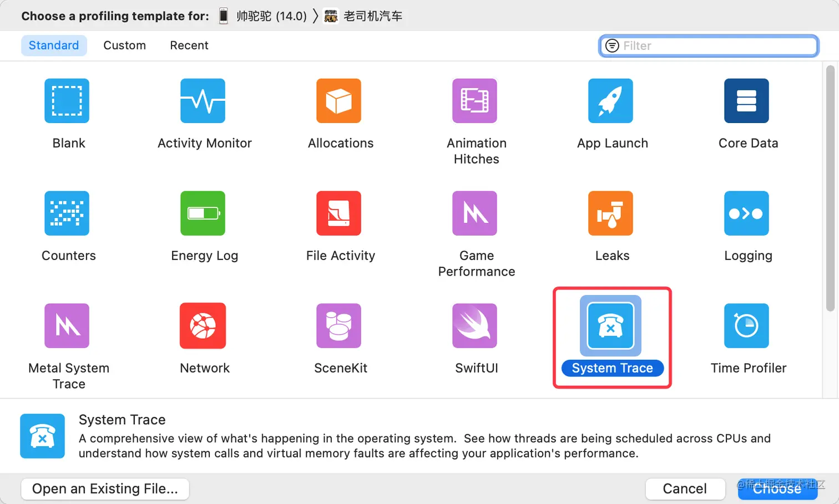This screenshot has height=504, width=839.
Task: Pick the Logging template icon
Action: pyautogui.click(x=746, y=213)
